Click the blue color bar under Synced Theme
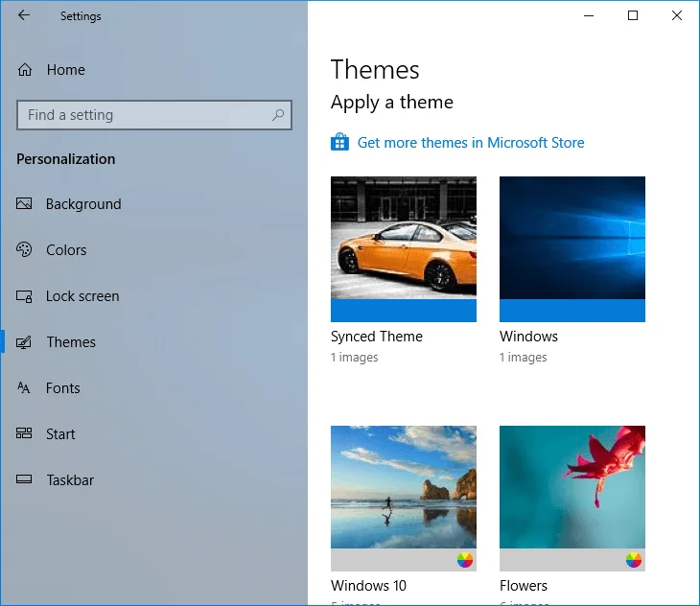 [404, 311]
